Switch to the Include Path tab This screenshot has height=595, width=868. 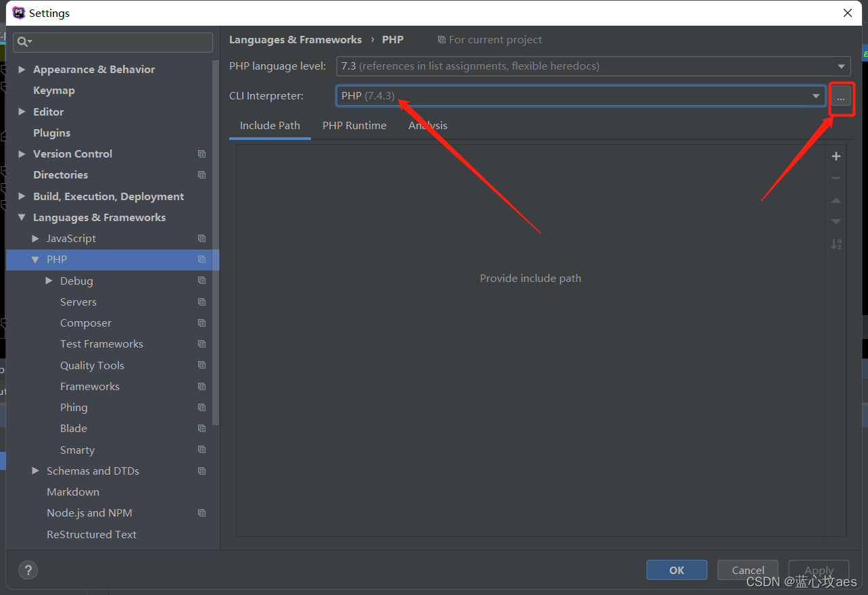pos(270,126)
